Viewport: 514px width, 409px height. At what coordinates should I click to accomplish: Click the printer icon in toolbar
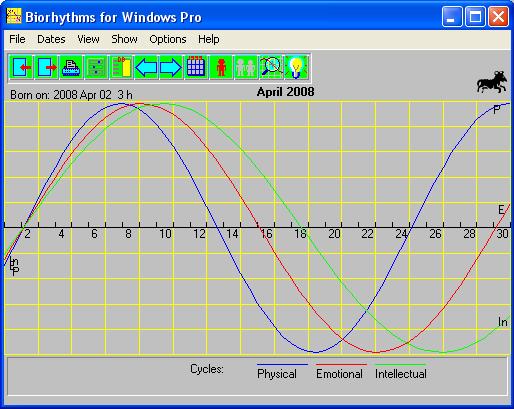(71, 68)
